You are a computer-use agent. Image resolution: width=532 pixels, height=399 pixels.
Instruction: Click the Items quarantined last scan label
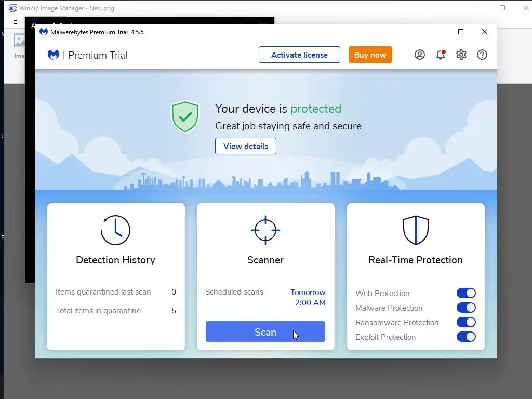pos(103,292)
